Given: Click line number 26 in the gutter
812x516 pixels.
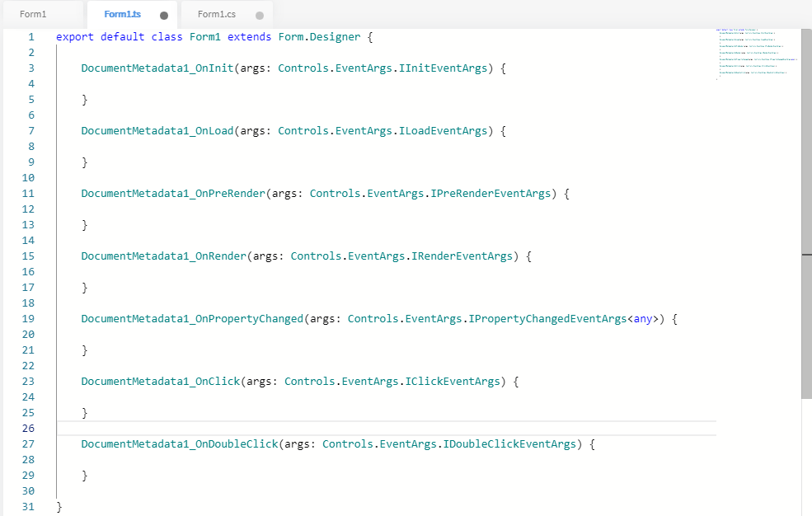Looking at the screenshot, I should click(x=27, y=429).
